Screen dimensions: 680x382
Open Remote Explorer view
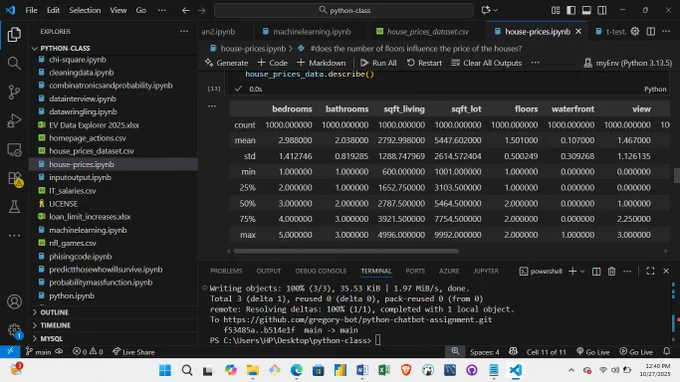point(14,150)
